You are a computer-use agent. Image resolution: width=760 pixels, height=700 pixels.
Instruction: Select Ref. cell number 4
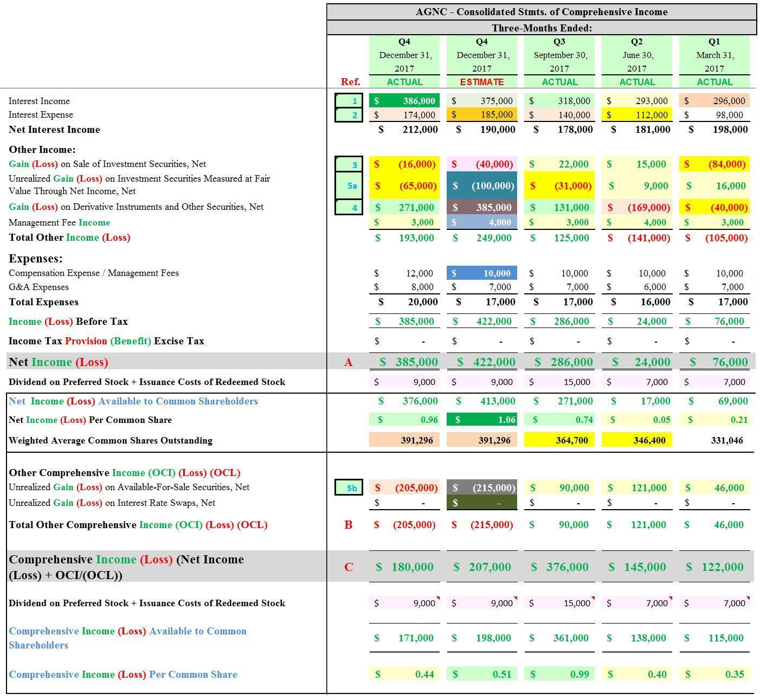349,207
